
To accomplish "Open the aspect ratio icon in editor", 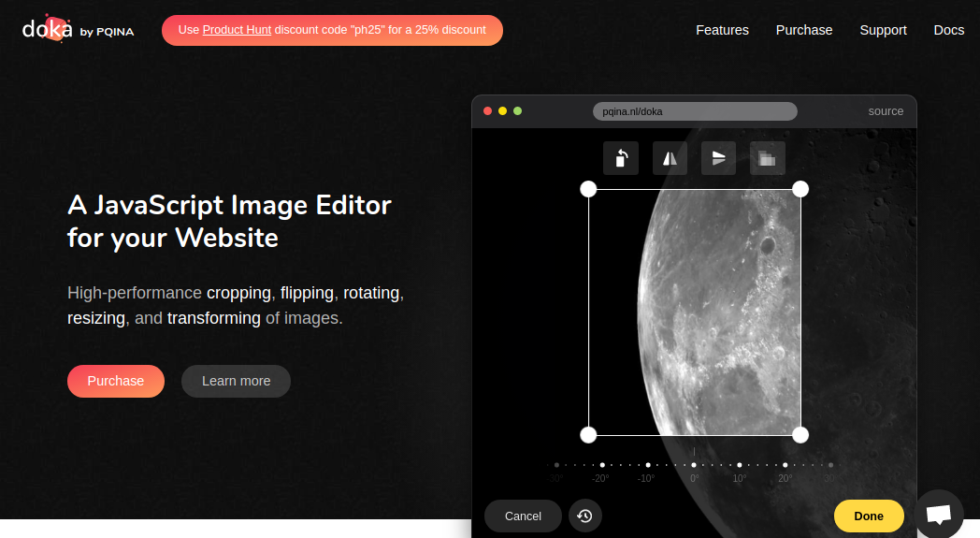I will point(767,158).
